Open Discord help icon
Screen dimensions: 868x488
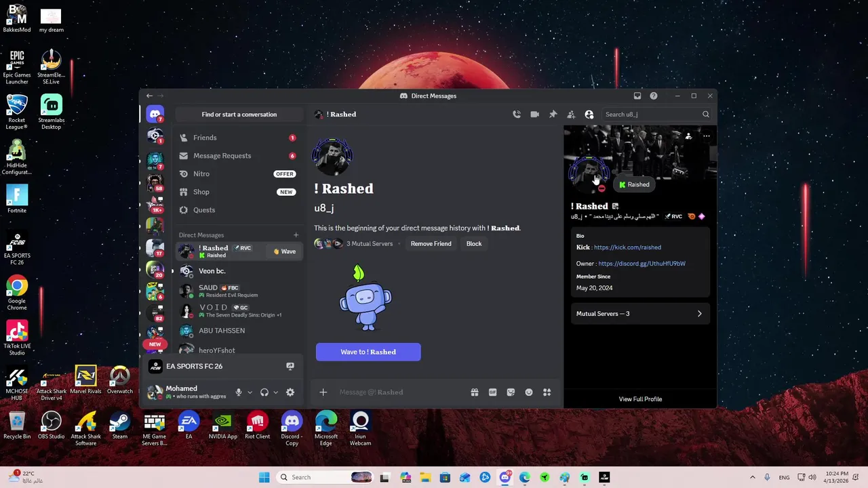point(654,96)
